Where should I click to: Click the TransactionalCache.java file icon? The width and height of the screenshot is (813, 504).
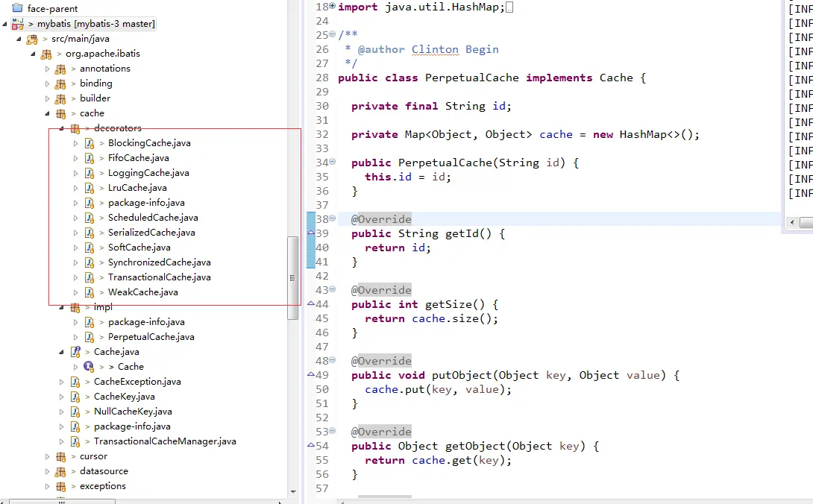[90, 277]
